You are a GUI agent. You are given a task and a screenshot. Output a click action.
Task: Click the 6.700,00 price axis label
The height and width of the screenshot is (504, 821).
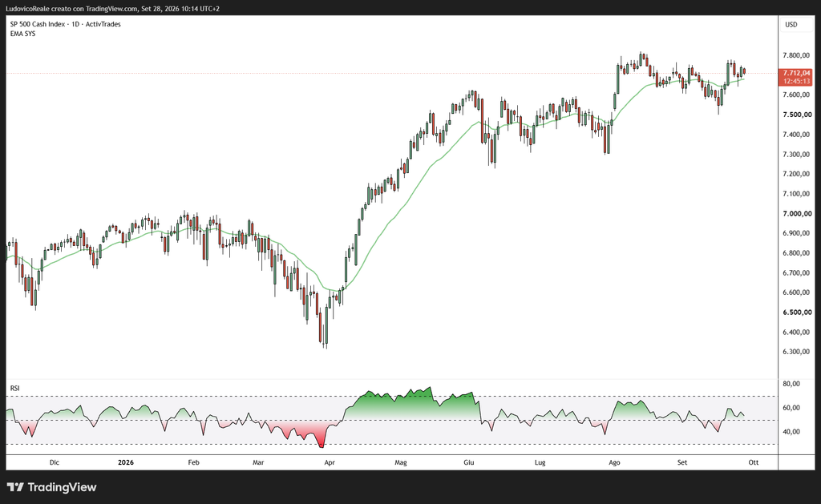[797, 272]
